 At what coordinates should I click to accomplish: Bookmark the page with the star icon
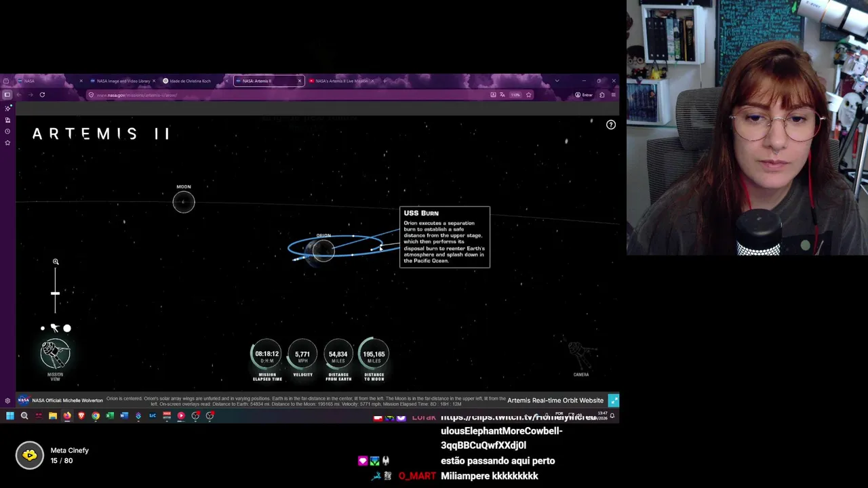528,95
